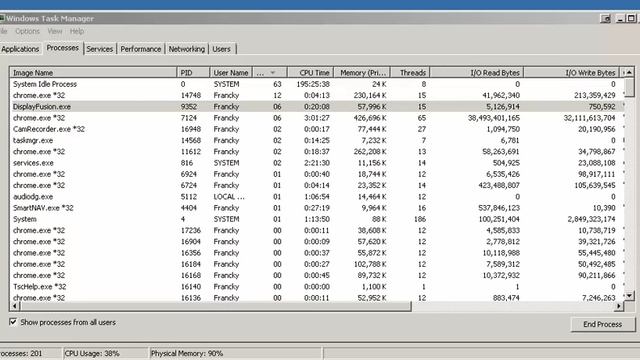
Task: Select the System Idle Process row
Action: click(317, 84)
